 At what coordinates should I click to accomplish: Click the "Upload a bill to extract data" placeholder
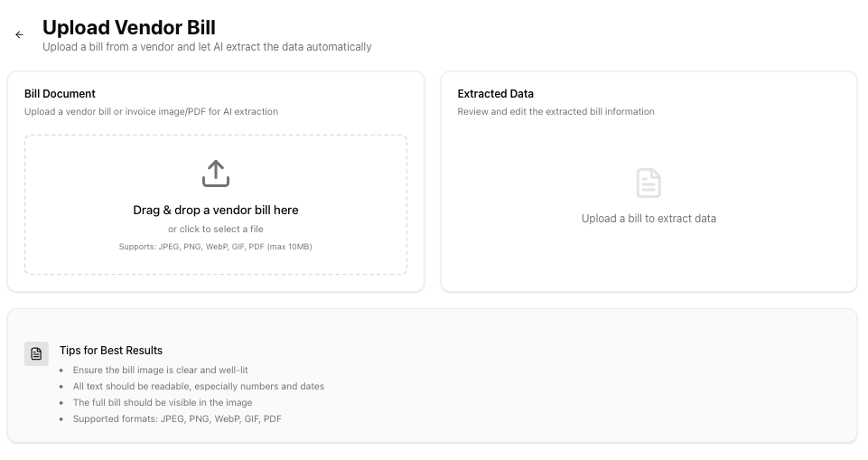point(649,219)
